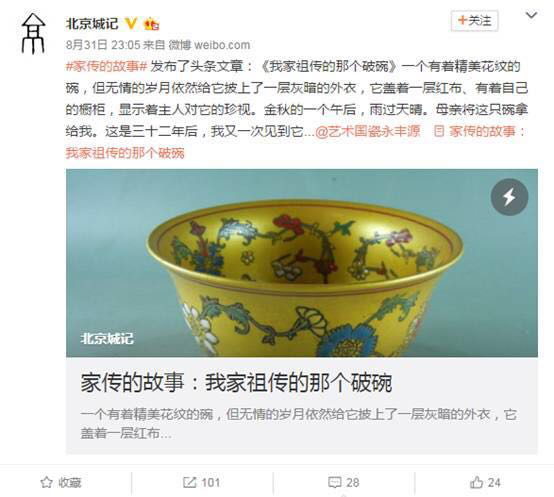The height and width of the screenshot is (497, 554).
Task: Expand the comments section showing 28
Action: click(343, 483)
